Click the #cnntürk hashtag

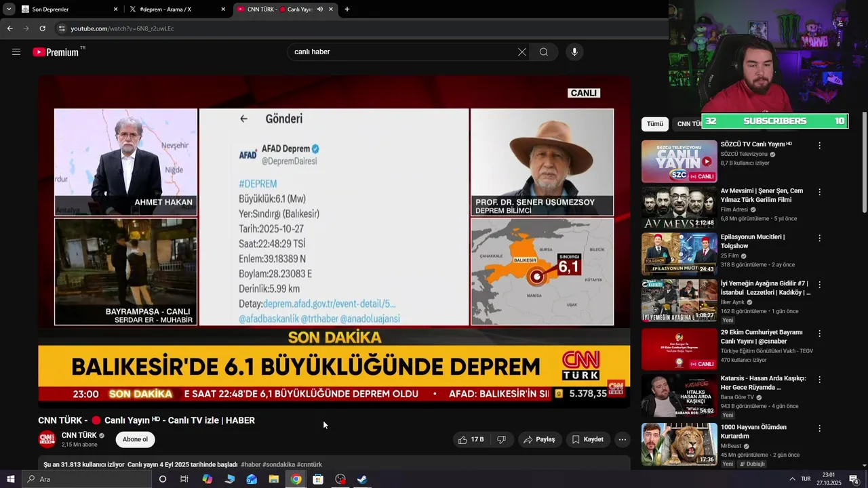(309, 465)
